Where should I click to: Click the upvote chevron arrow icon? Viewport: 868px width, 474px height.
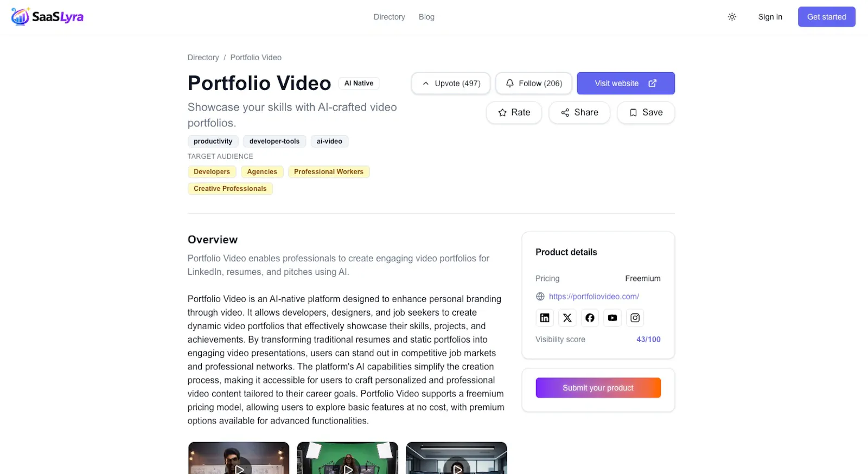426,84
